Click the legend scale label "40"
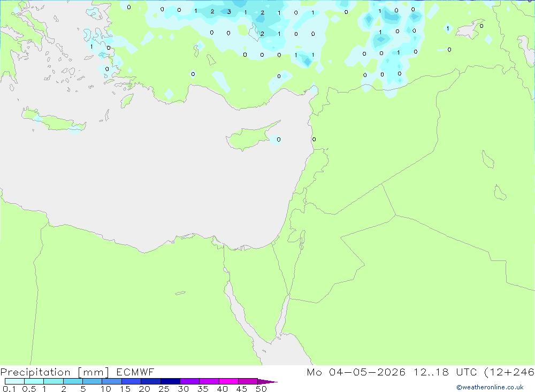Screen dimensions: 535x392 click(223, 389)
